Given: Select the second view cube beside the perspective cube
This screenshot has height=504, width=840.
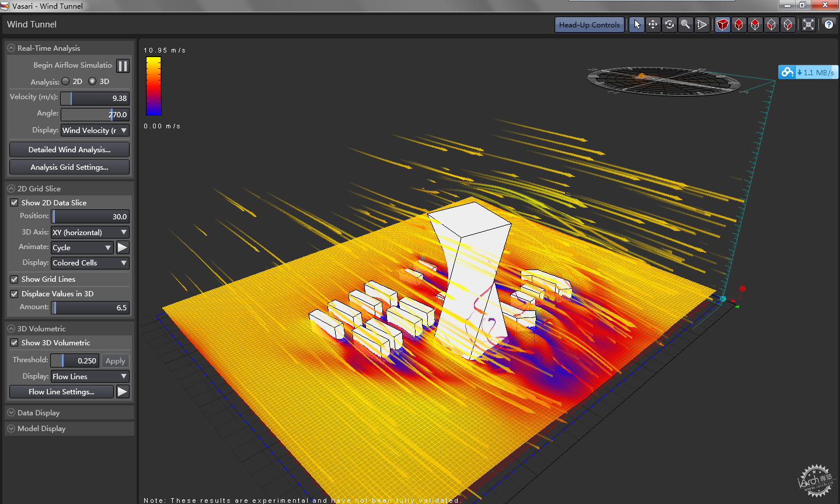Looking at the screenshot, I should pos(739,24).
